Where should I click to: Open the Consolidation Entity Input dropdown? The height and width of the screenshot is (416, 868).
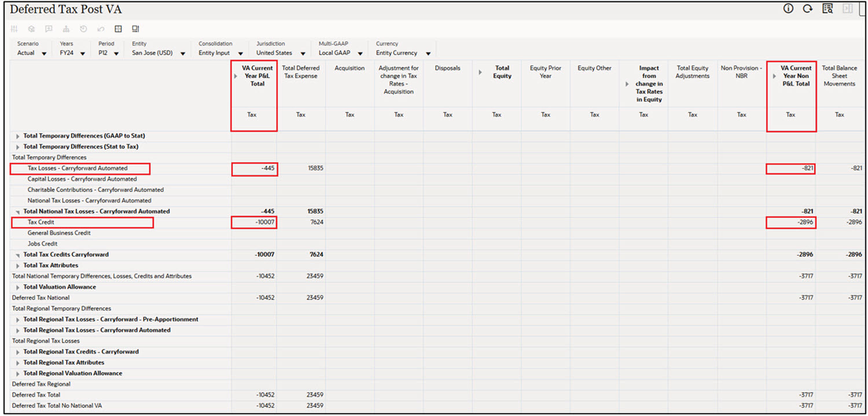tap(240, 54)
